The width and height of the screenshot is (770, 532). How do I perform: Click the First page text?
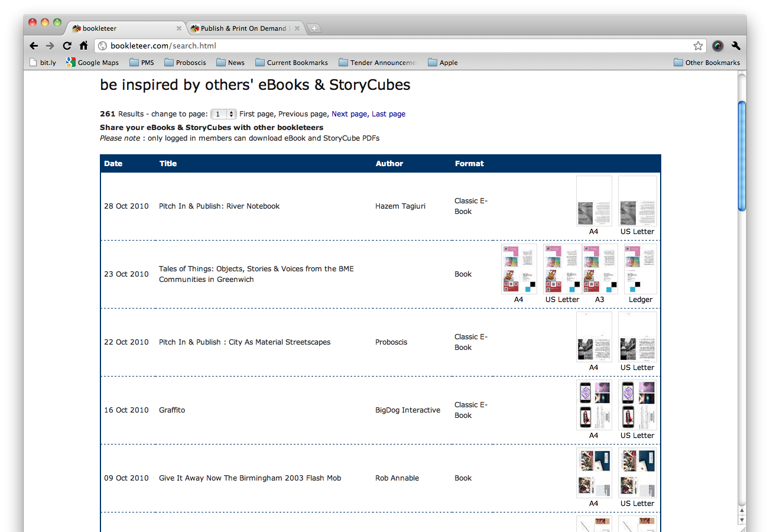pyautogui.click(x=256, y=114)
